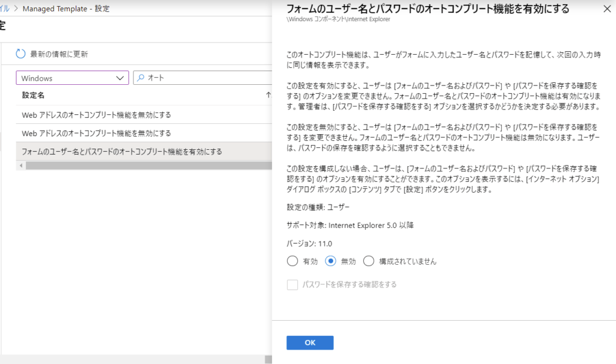
Task: Click the breadcrumb chevron before Managed Template
Action: (16, 8)
